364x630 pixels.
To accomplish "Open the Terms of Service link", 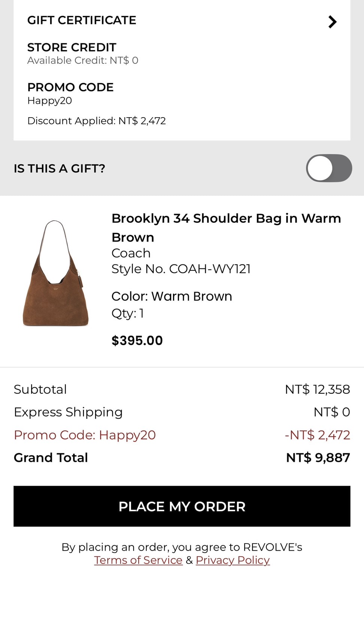I will 138,560.
